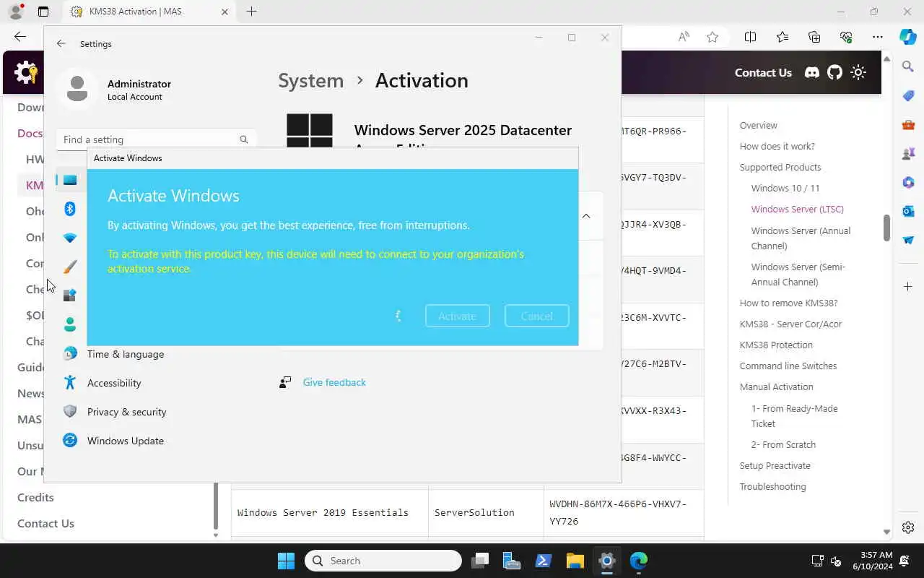Toggle Read aloud in Edge toolbar

point(684,37)
